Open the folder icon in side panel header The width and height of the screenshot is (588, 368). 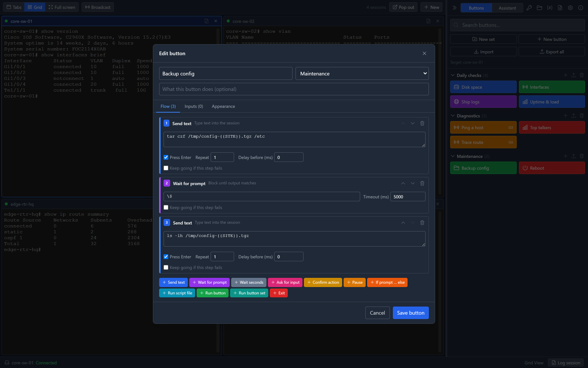point(539,8)
